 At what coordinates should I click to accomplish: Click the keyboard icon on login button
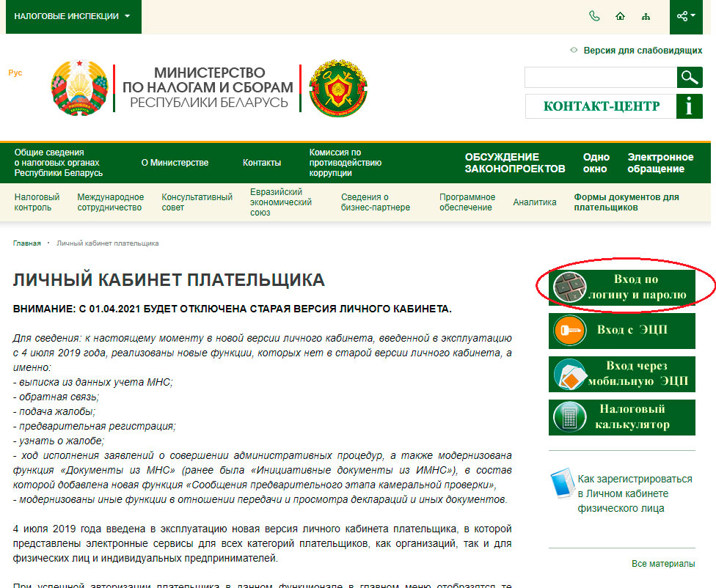click(569, 287)
